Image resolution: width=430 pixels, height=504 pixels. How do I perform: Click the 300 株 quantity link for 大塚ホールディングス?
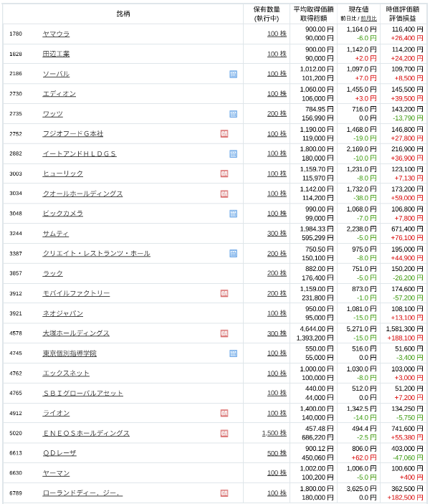tap(277, 333)
